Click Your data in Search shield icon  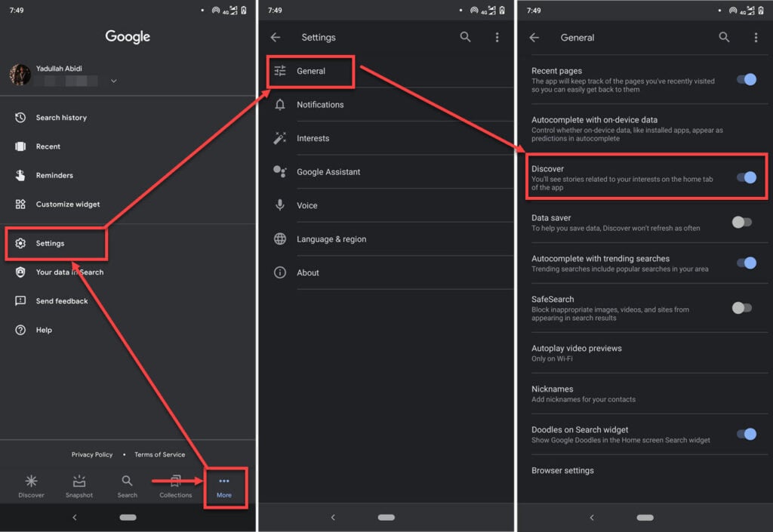point(20,272)
